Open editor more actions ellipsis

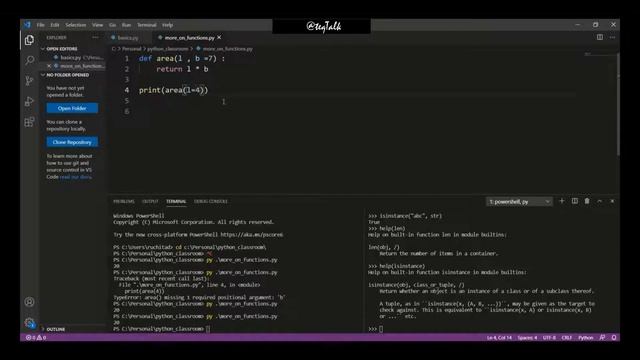612,37
